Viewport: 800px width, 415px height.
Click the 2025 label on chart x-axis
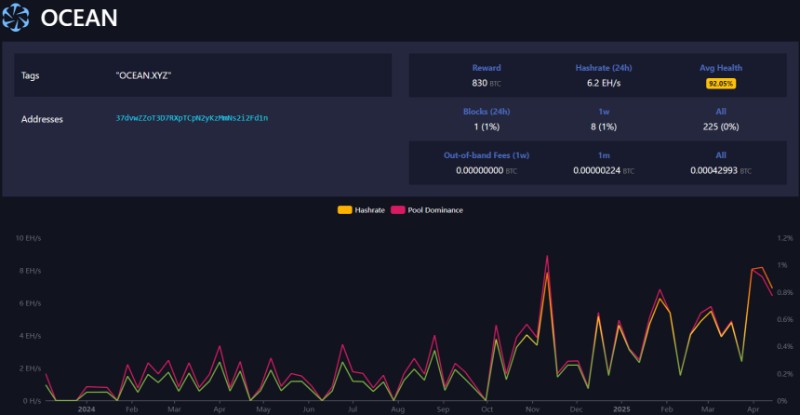(x=622, y=409)
